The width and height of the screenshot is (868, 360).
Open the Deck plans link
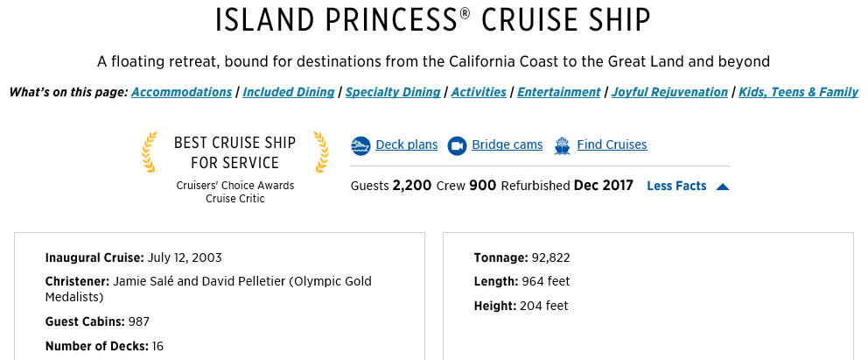point(406,145)
